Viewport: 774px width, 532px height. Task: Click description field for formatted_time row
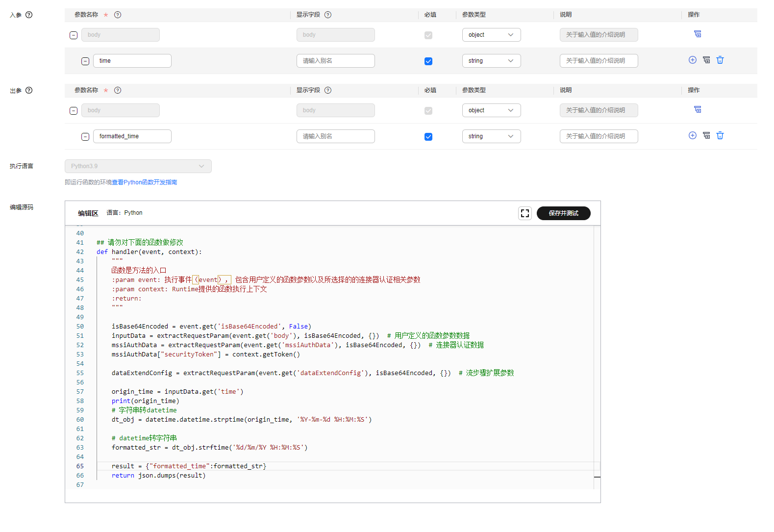598,136
